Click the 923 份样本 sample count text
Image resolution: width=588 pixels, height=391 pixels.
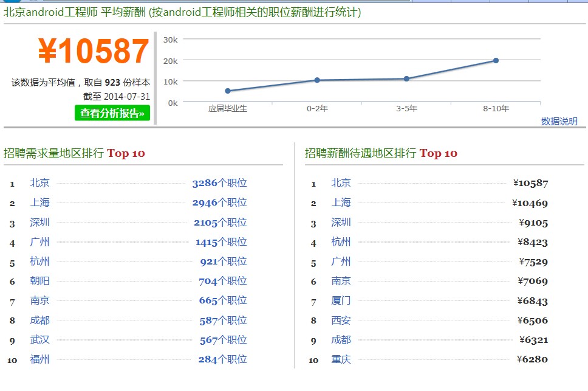coord(128,83)
